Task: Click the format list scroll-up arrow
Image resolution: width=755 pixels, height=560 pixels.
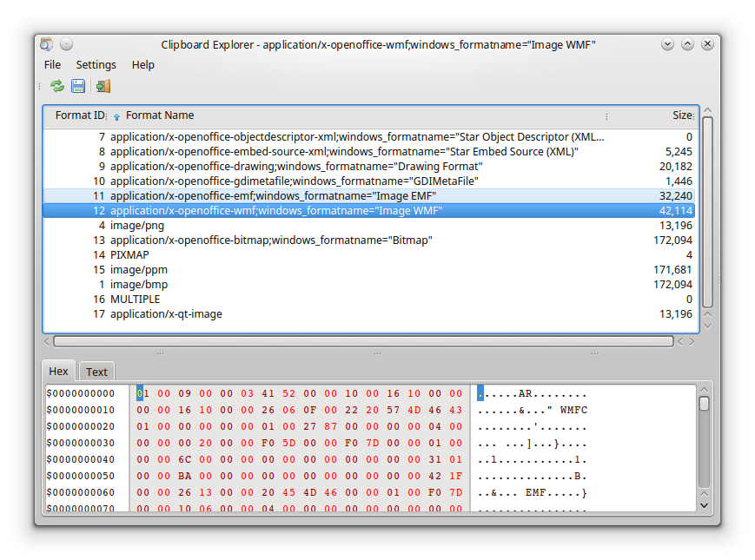Action: (707, 110)
